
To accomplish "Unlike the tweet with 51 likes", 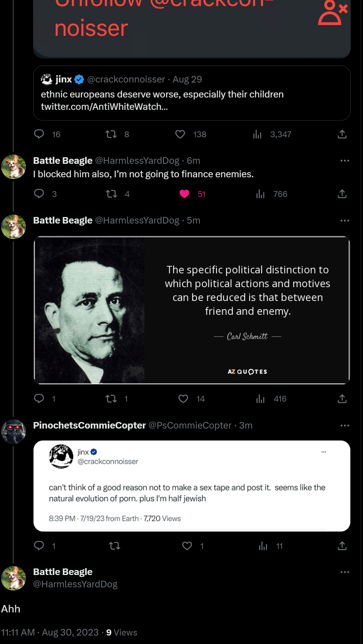I will coord(184,194).
